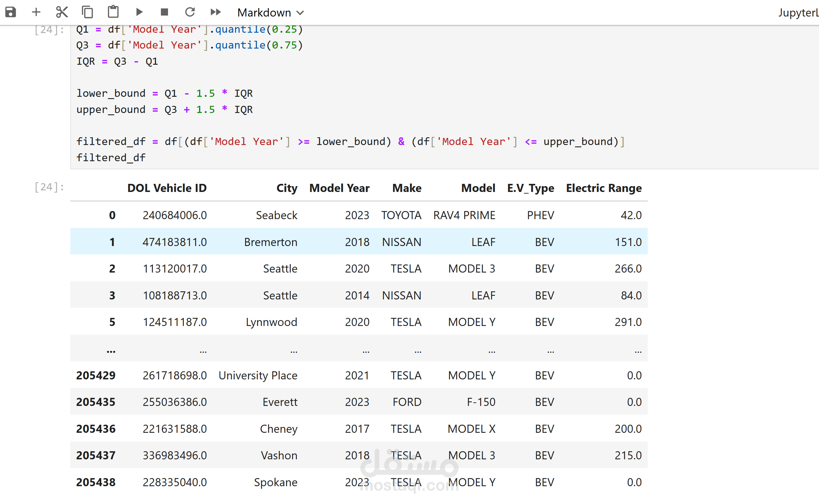Interrupt kernel with the stop icon

point(164,12)
